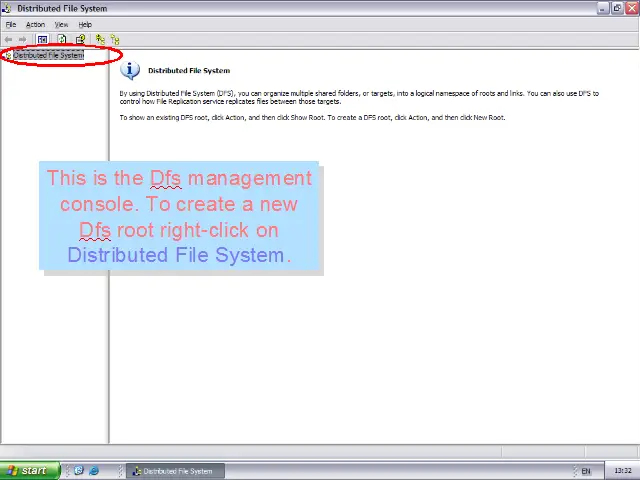Click the window title bar icon

pos(7,8)
